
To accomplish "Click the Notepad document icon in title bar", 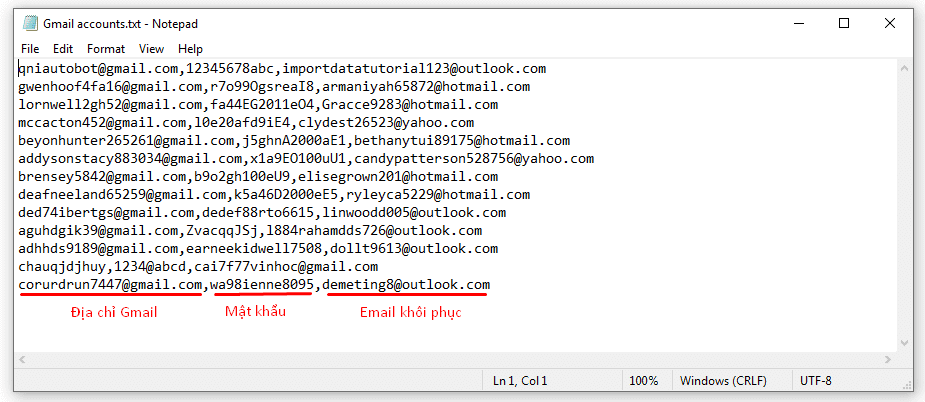I will (x=30, y=24).
